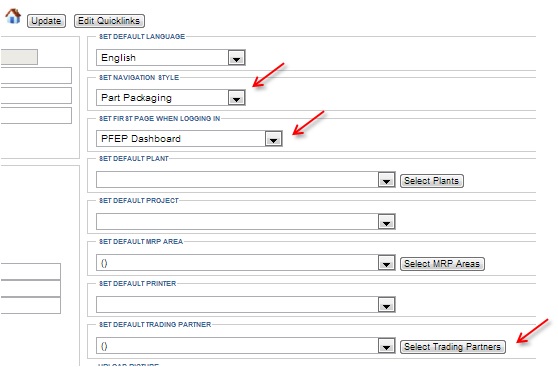Go to the home page icon
This screenshot has height=367, width=558.
pos(13,16)
